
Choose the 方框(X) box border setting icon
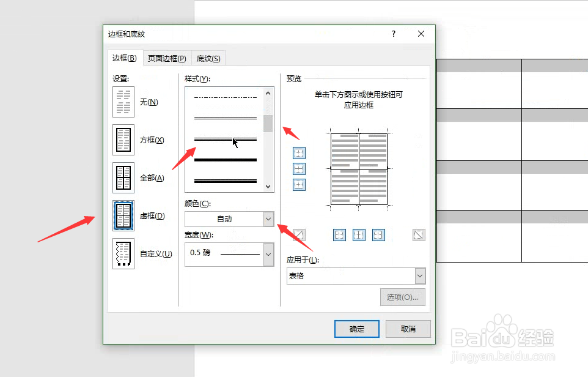tap(123, 140)
